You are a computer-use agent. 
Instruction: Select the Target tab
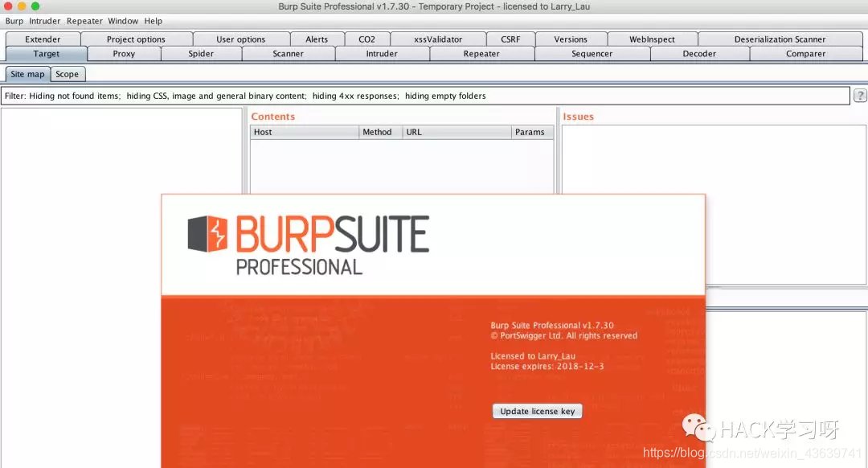click(x=47, y=54)
